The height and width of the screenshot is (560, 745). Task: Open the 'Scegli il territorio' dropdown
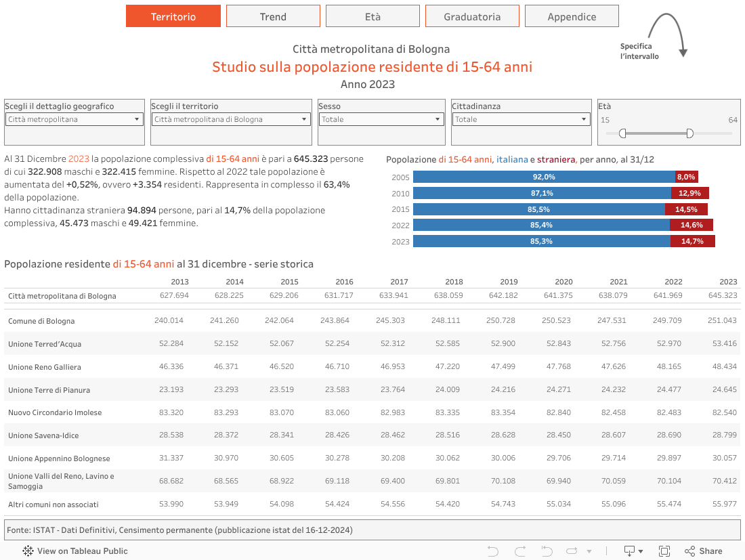click(231, 119)
